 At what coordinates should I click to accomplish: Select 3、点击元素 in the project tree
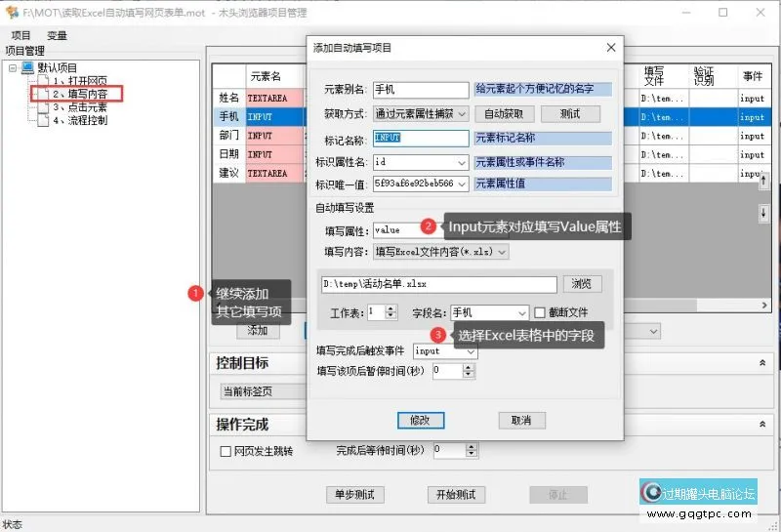80,106
